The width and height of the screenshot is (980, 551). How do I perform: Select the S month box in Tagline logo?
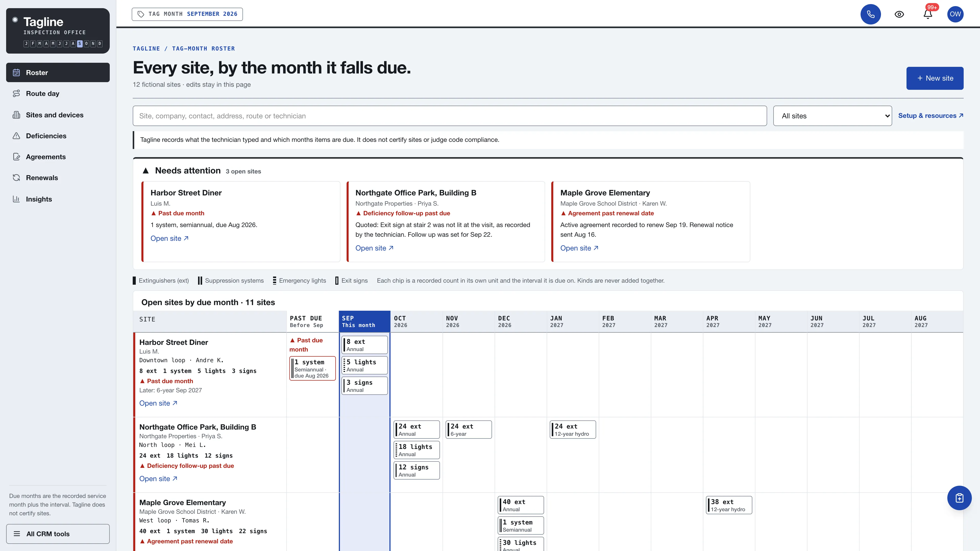[80, 44]
